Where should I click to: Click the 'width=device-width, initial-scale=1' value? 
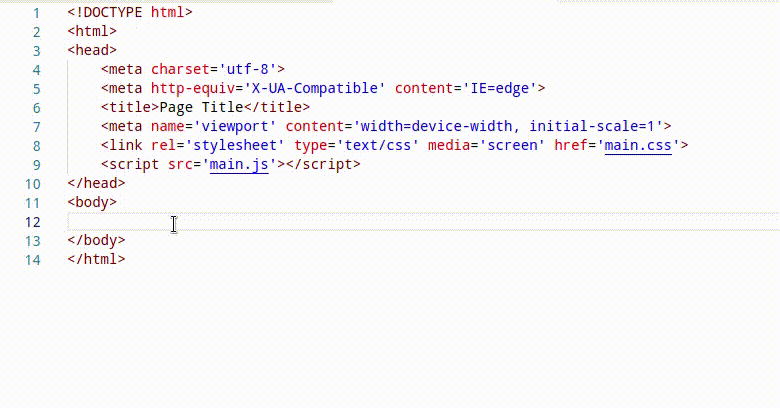coord(508,126)
